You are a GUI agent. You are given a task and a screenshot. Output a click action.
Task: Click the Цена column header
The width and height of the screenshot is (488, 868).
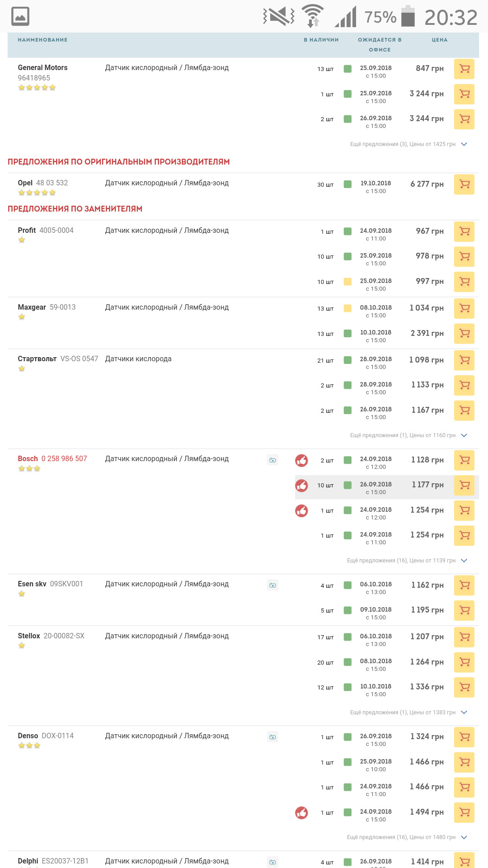click(x=439, y=40)
